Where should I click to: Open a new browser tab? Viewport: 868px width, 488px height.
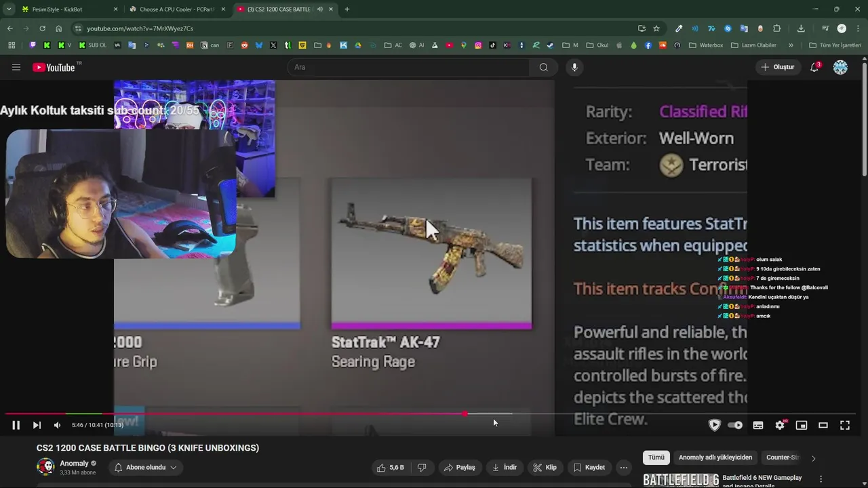(x=347, y=9)
